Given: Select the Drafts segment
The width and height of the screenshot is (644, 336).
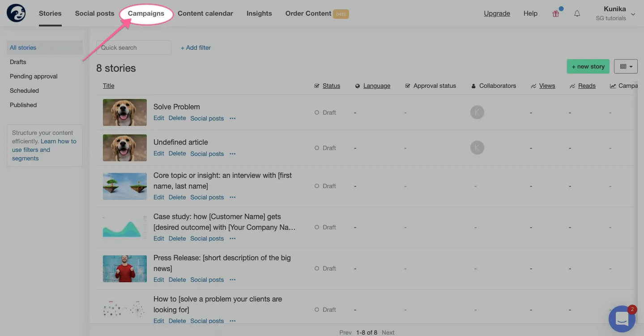Looking at the screenshot, I should click(18, 62).
